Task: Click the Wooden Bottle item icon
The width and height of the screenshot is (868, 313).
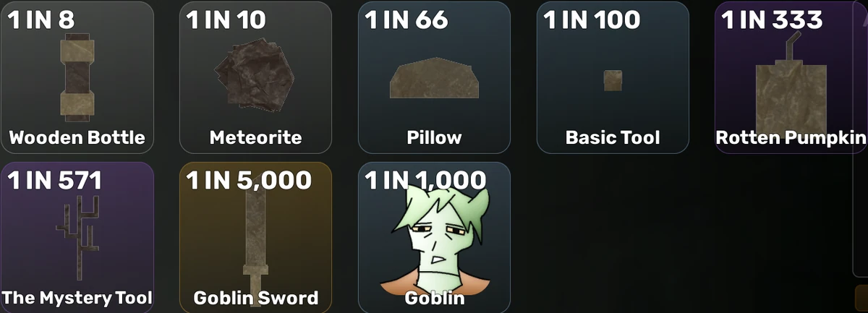Action: click(x=77, y=80)
